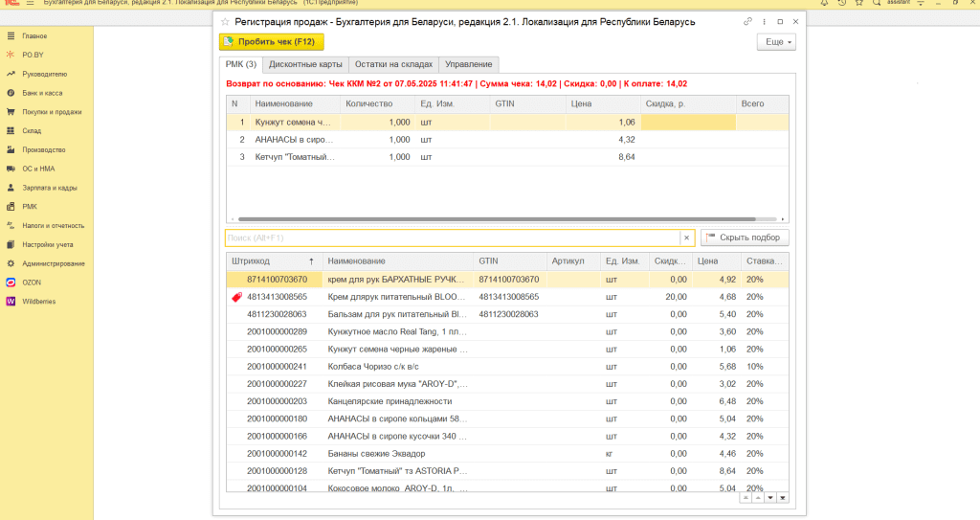Click the Ставка… column header
Screen dimensions: 980x520
765,260
